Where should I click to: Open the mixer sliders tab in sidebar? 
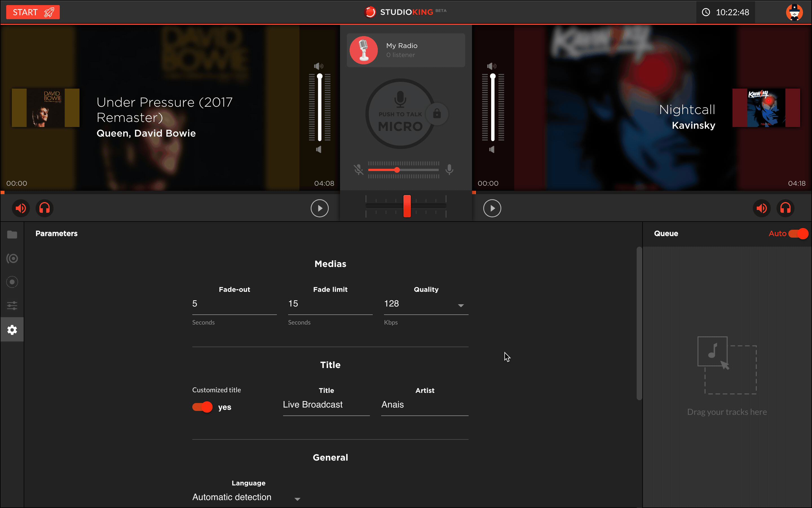(12, 306)
